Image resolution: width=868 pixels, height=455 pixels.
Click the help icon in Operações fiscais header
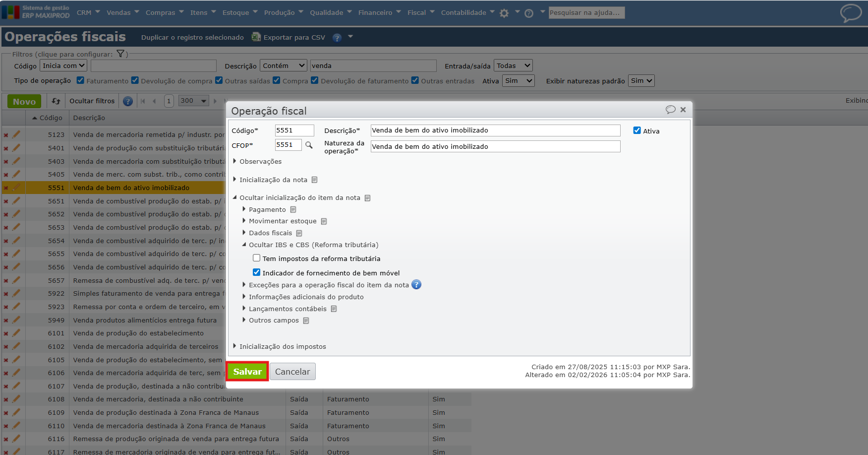click(x=337, y=38)
